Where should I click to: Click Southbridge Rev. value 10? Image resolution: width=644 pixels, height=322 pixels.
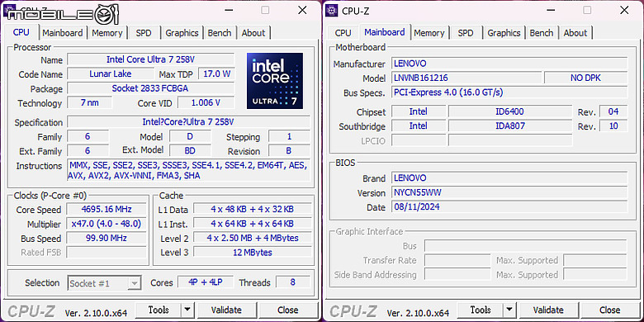613,125
